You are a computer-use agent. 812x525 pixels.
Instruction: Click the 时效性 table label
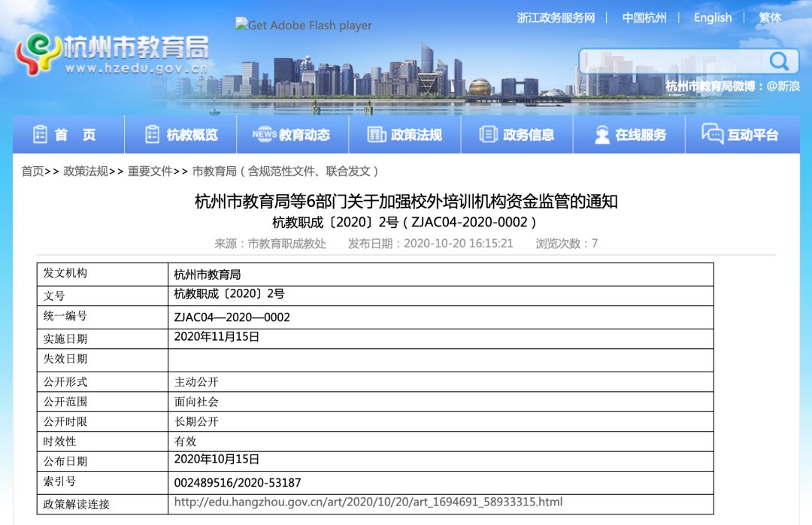[59, 442]
